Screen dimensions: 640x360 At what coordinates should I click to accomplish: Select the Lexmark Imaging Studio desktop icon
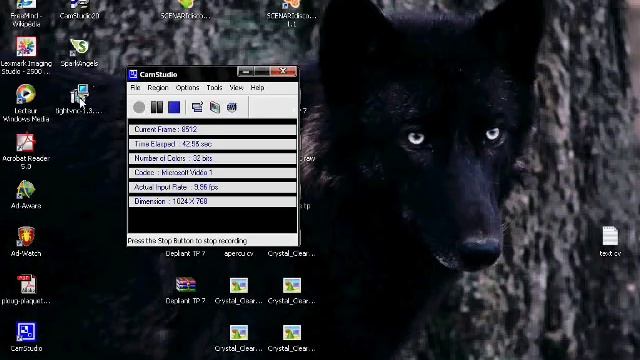26,47
